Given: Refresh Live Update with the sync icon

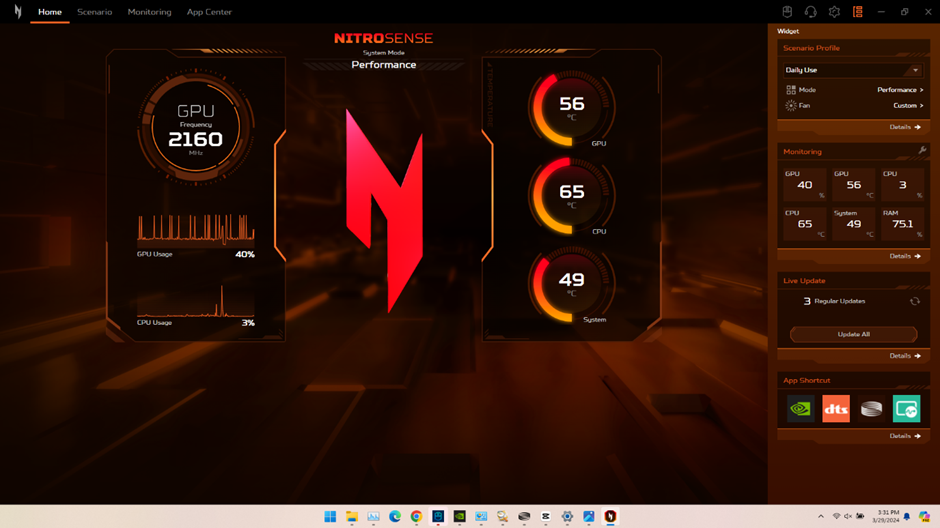Looking at the screenshot, I should (x=914, y=301).
